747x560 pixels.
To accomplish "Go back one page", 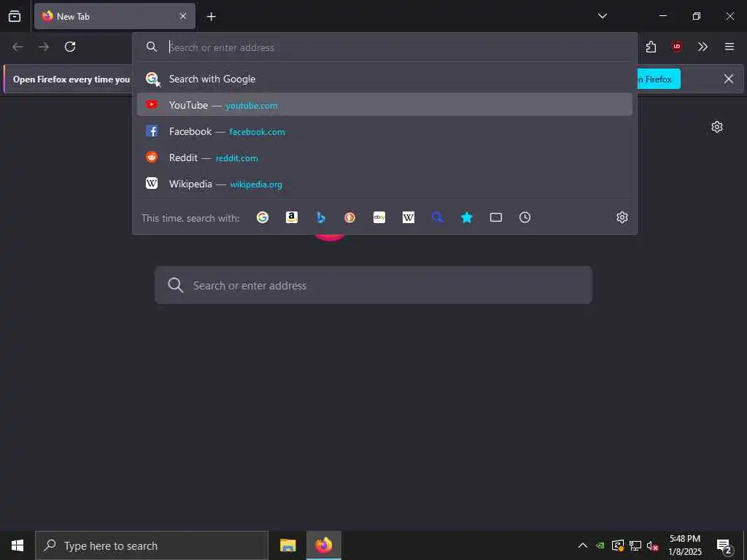I will click(18, 47).
